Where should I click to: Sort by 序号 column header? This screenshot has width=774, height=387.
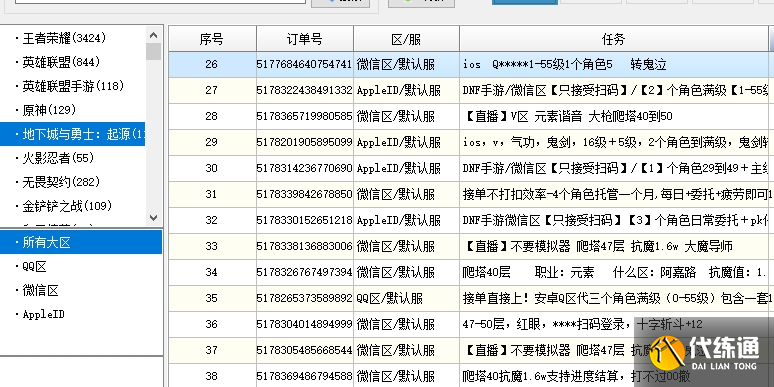point(212,39)
